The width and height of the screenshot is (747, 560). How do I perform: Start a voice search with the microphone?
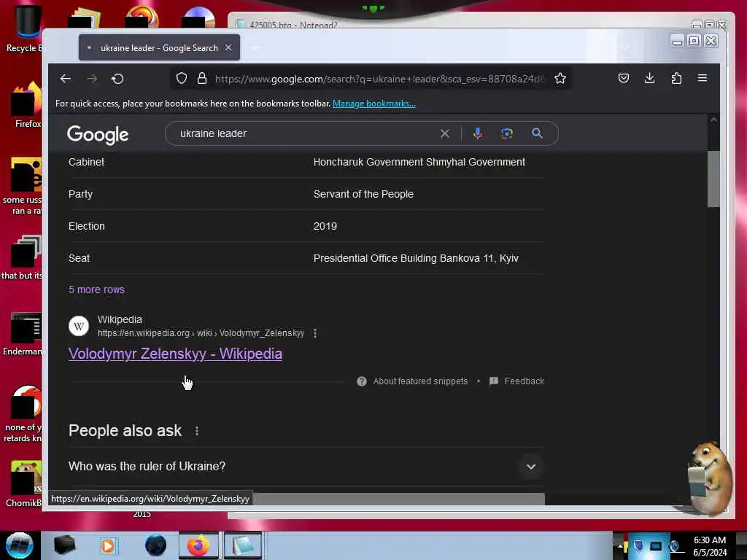point(478,134)
